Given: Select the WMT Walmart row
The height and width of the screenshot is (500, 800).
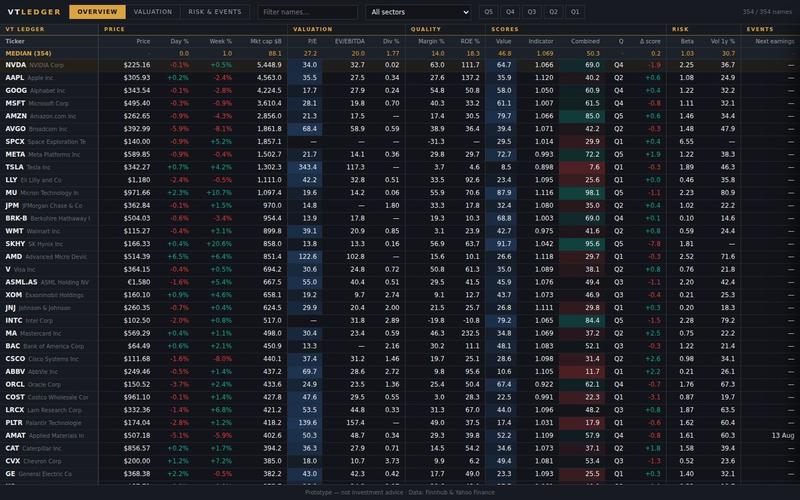Looking at the screenshot, I should click(400, 231).
